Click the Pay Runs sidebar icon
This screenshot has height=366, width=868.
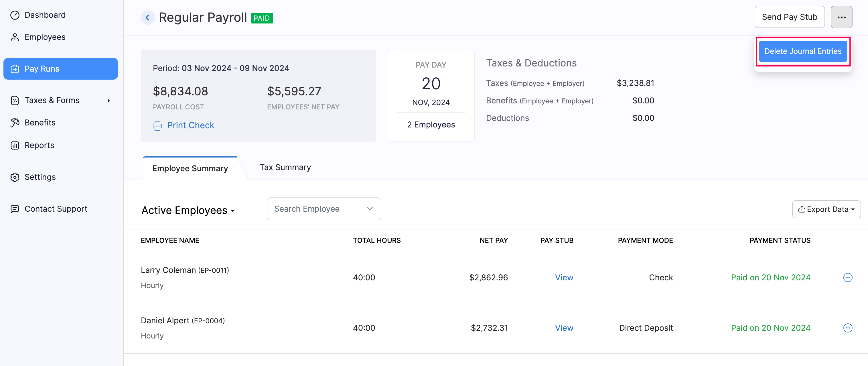tap(15, 68)
